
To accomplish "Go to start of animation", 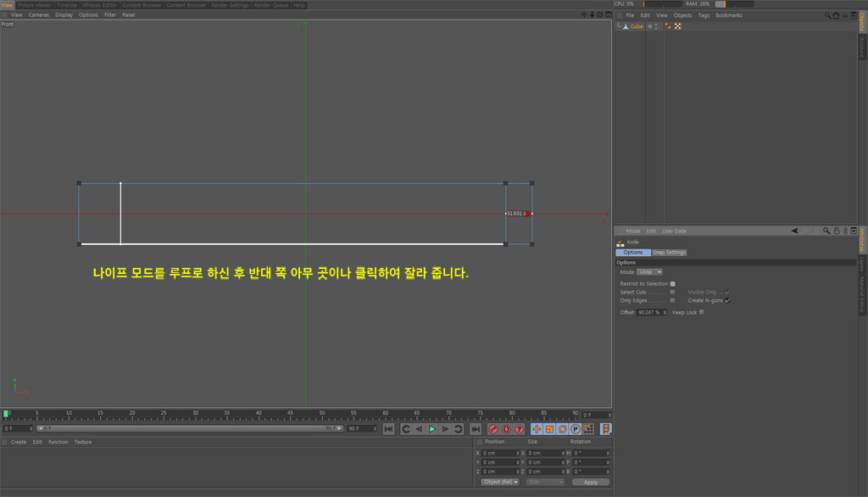I will point(388,429).
